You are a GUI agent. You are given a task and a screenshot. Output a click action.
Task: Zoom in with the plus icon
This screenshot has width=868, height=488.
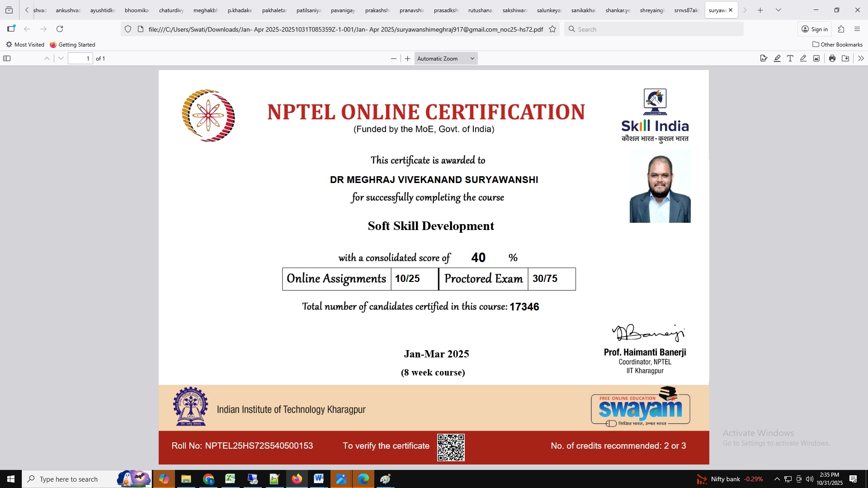[x=407, y=58]
